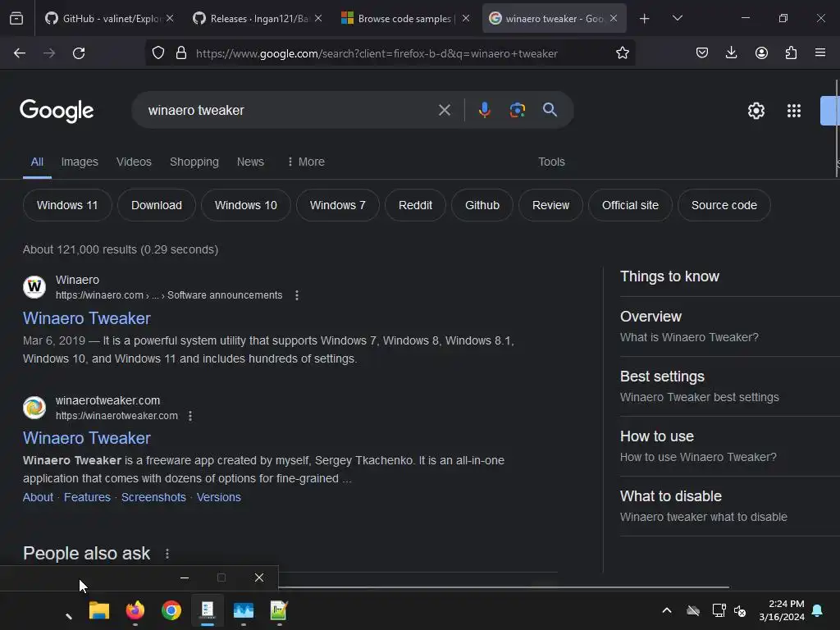Open the notifications bell in the tray
Image resolution: width=840 pixels, height=630 pixels.
click(x=818, y=610)
